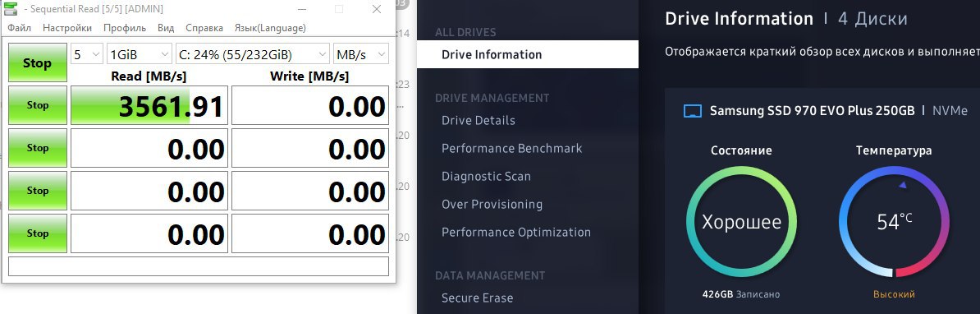Screen dimensions: 980x314
Task: Open Secure Erase under Data Management
Action: [x=478, y=298]
